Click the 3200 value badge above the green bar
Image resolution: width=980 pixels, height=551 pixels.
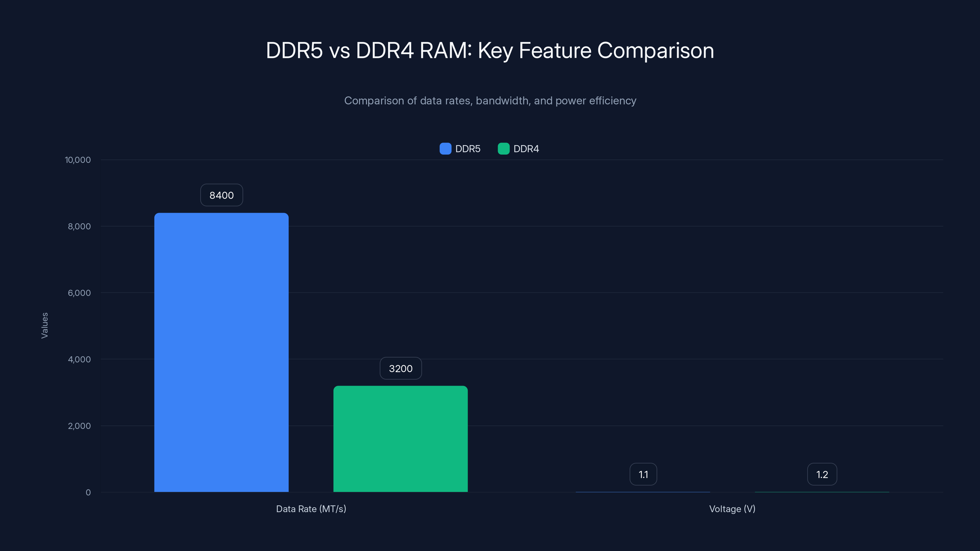[x=400, y=368]
